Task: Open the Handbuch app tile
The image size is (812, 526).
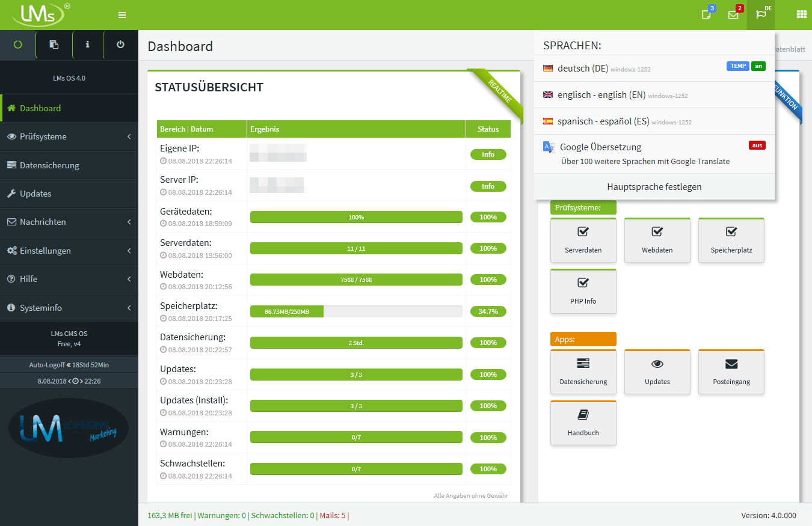Action: point(583,423)
